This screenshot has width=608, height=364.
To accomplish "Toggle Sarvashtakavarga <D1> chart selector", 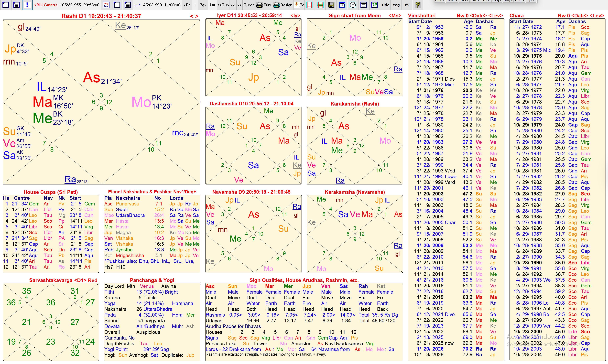I will (x=80, y=280).
